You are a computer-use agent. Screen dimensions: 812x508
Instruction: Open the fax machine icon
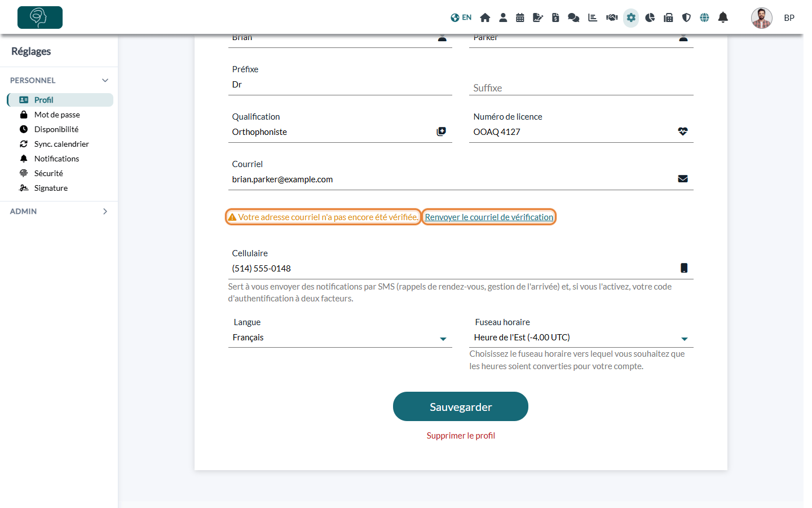(x=668, y=17)
